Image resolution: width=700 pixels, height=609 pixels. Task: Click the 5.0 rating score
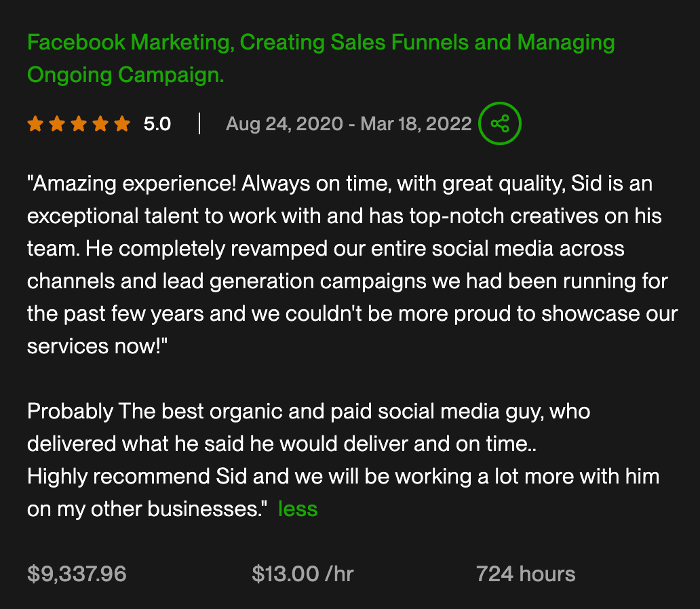[157, 124]
